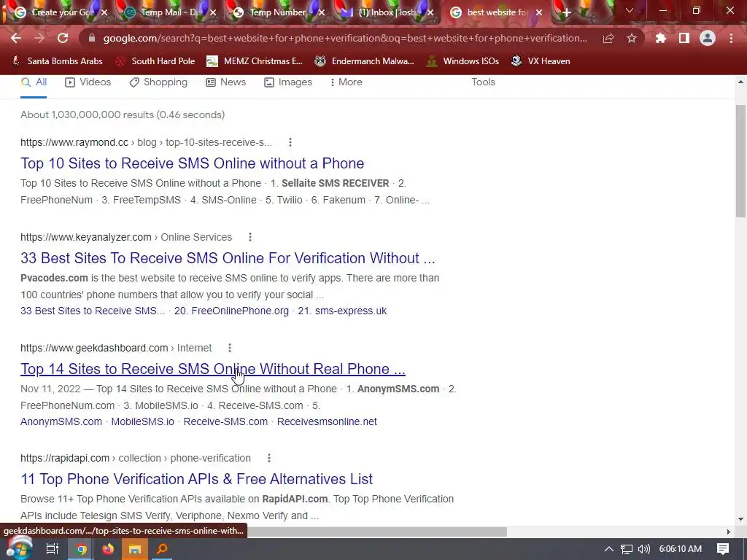Open Chrome three-dot menu
The image size is (747, 560).
(x=731, y=38)
